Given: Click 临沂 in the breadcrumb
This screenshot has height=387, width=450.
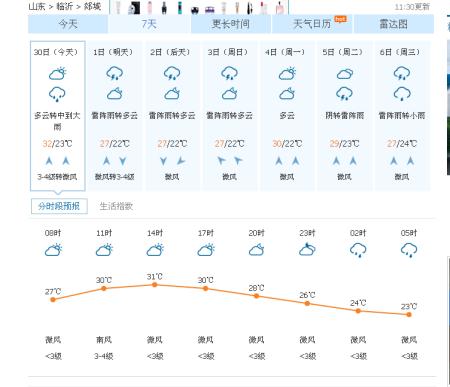Looking at the screenshot, I should tap(64, 6).
